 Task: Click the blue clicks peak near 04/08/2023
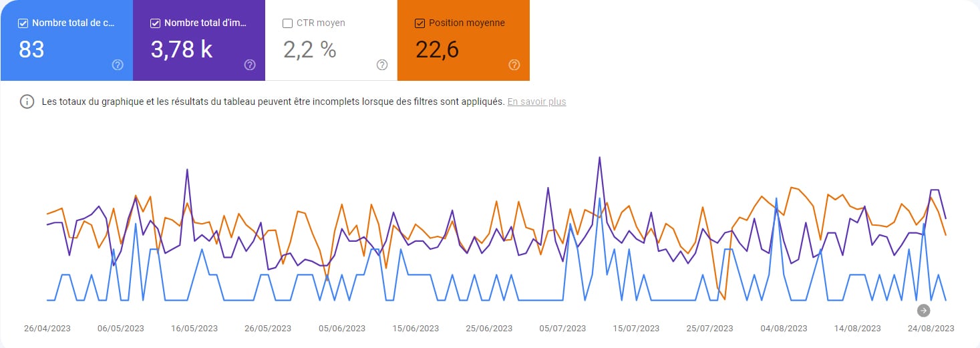coord(776,198)
